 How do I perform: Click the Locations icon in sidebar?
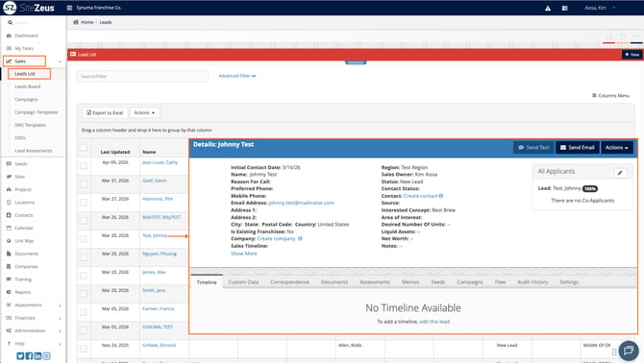coord(9,203)
